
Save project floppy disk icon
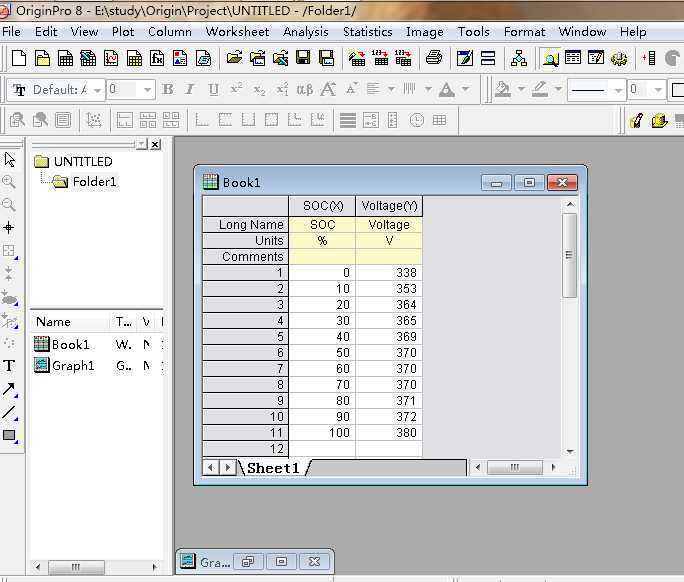(303, 58)
